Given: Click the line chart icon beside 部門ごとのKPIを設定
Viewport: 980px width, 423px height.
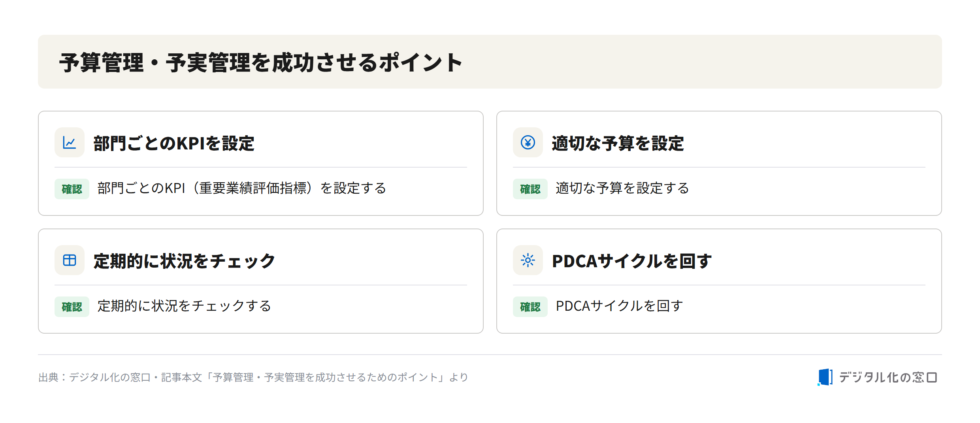Looking at the screenshot, I should [x=70, y=142].
